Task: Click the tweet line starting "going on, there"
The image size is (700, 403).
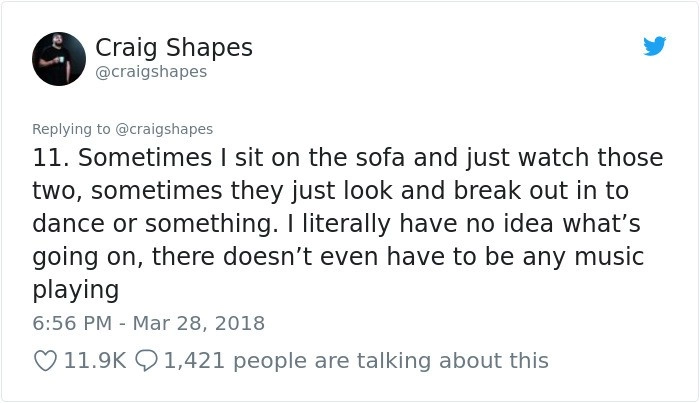Action: coord(338,257)
